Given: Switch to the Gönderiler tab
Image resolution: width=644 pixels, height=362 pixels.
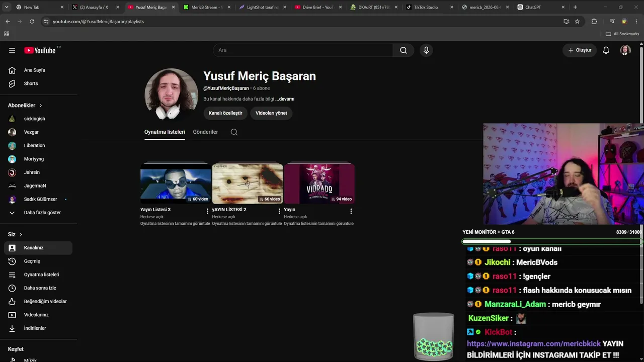Looking at the screenshot, I should [205, 132].
